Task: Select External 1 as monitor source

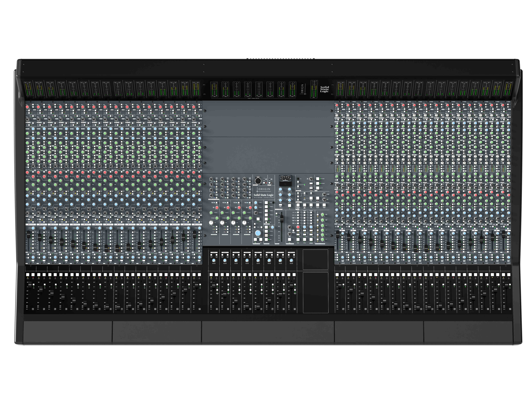Action: [266, 207]
